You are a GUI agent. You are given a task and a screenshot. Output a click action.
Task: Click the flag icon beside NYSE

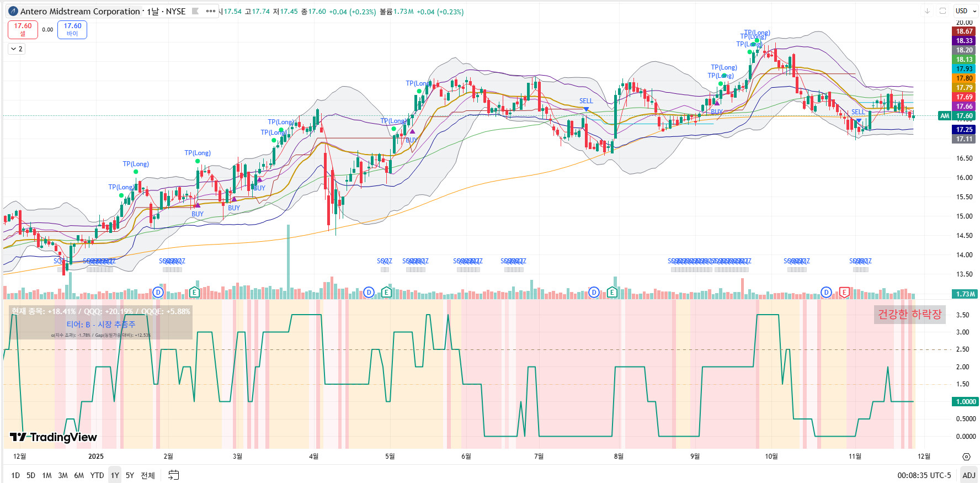(x=195, y=11)
